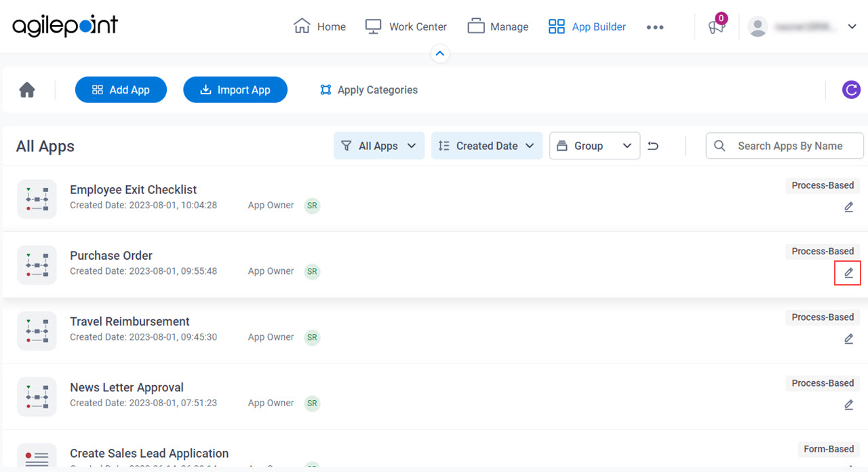Click the Process-Based tag on Employee Exit Checklist
868x472 pixels.
(x=823, y=185)
